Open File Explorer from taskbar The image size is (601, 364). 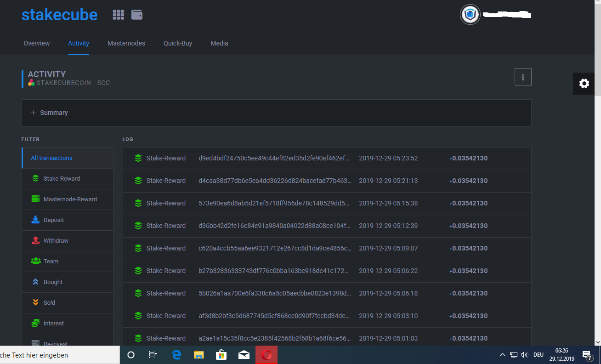198,355
